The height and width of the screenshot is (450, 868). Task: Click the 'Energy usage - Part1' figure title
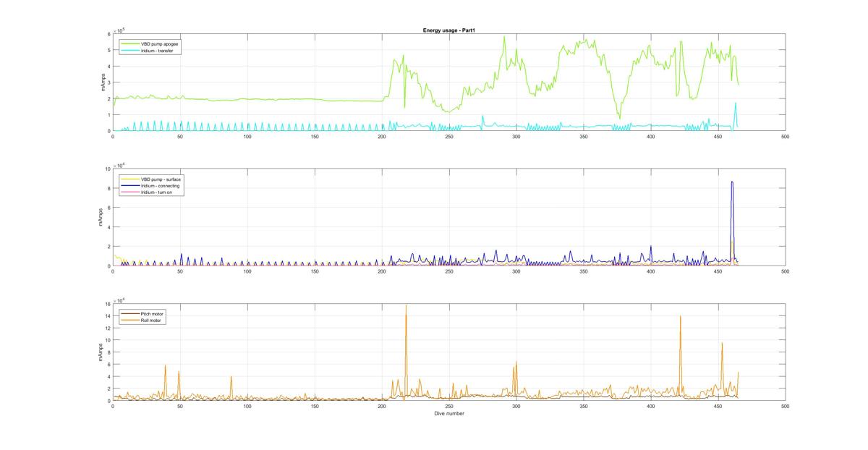pos(448,30)
